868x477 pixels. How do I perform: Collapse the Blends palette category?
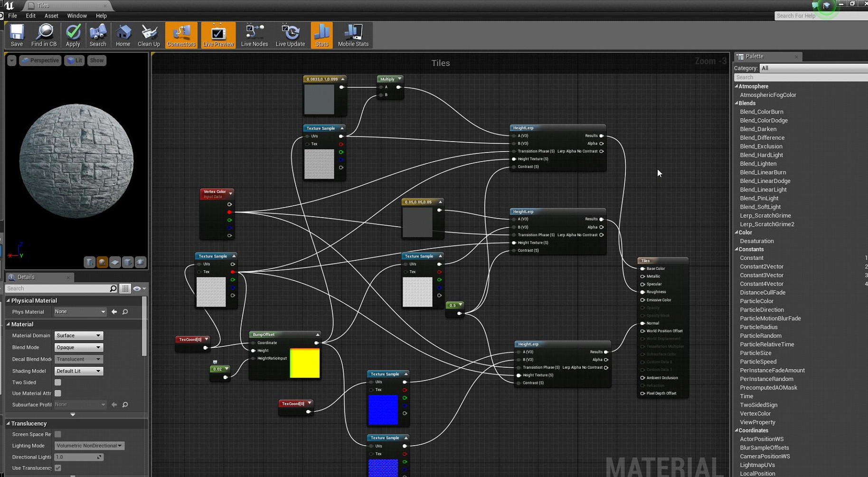[x=737, y=103]
